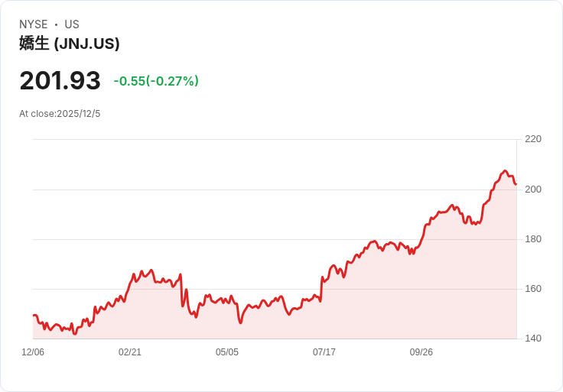
Task: Select the 09/26 date on the x-axis
Action: 421,352
